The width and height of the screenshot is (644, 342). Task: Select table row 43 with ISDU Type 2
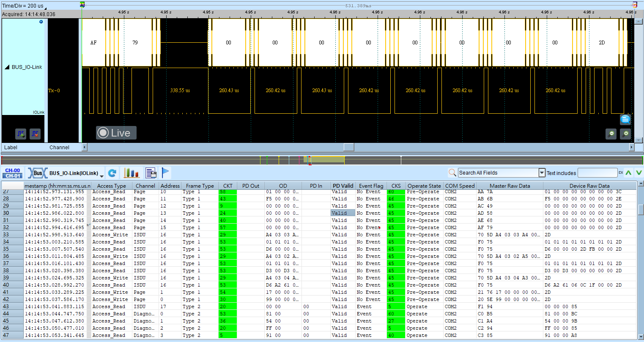(x=319, y=306)
